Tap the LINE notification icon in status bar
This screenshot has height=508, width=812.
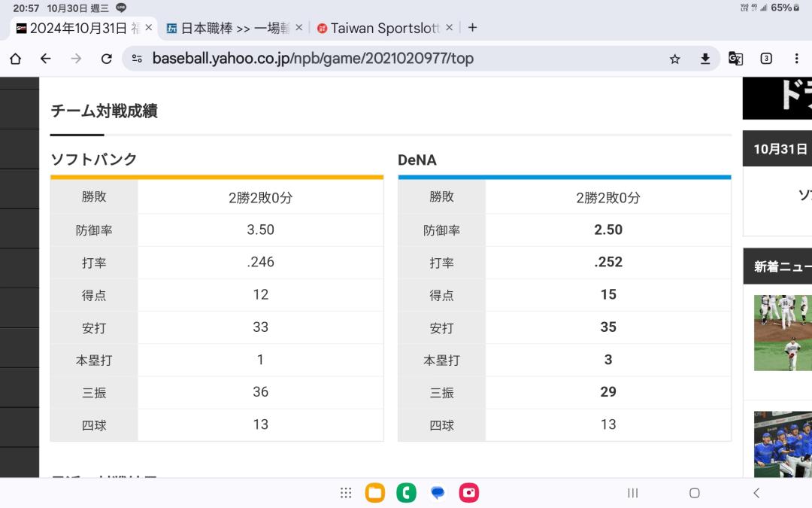point(121,8)
